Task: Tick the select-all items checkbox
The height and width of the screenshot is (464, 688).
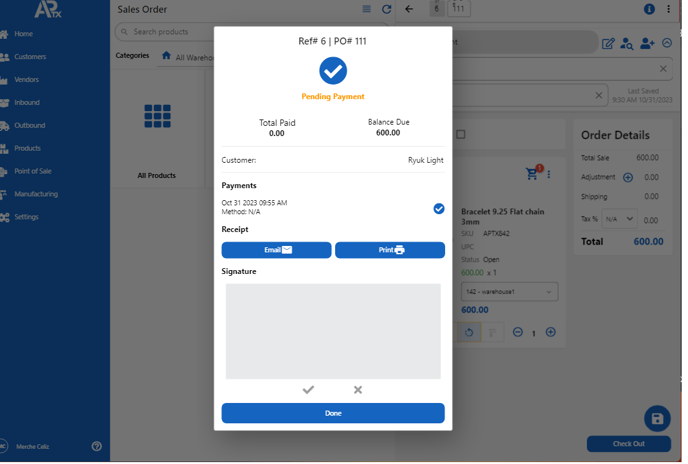Action: tap(461, 134)
